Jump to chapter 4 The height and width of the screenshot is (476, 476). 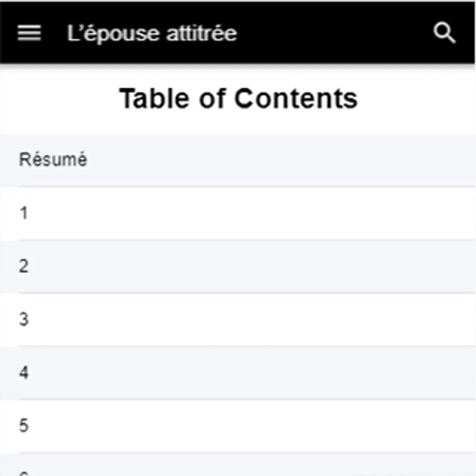click(238, 373)
